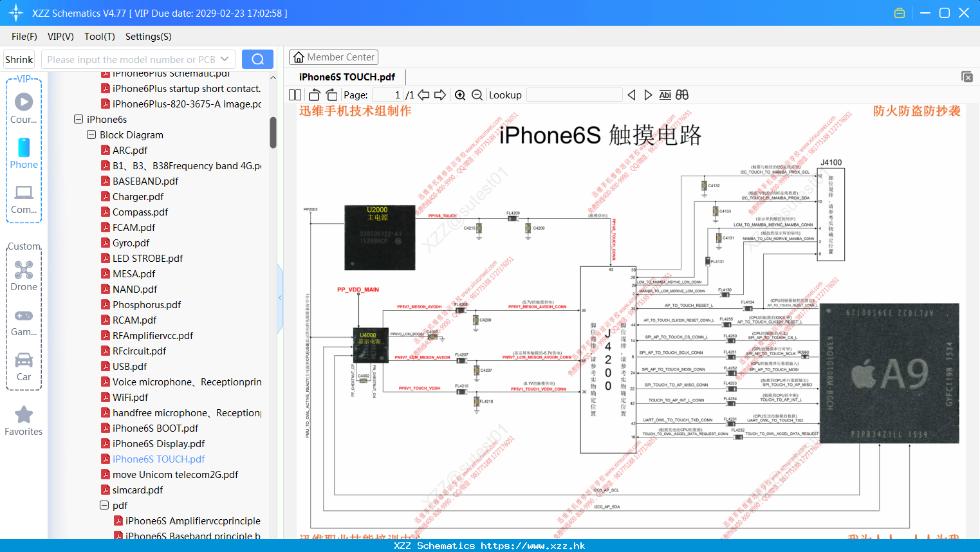Find next lookup match triangle
This screenshot has width=980, height=552.
click(x=648, y=95)
